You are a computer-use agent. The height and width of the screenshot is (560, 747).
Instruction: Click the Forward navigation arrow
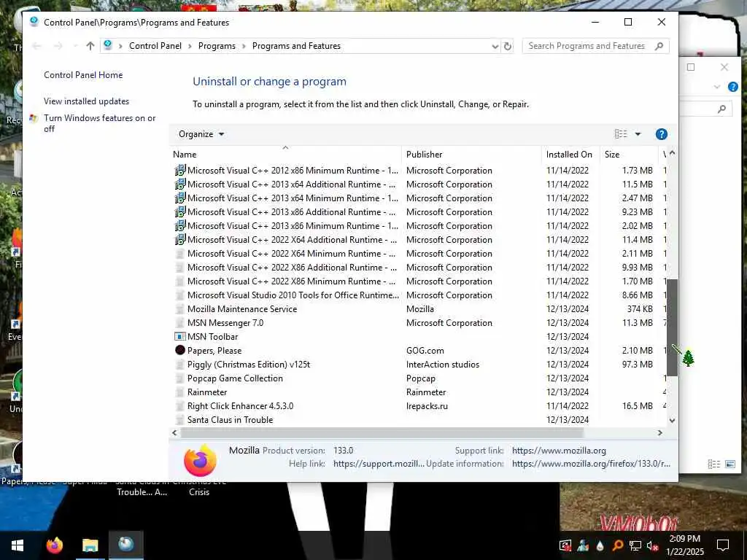(58, 46)
